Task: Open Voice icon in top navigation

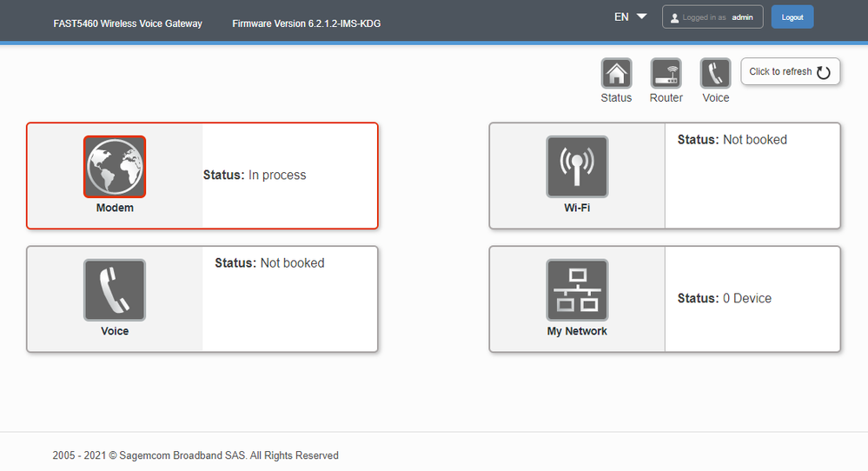Action: (x=715, y=73)
